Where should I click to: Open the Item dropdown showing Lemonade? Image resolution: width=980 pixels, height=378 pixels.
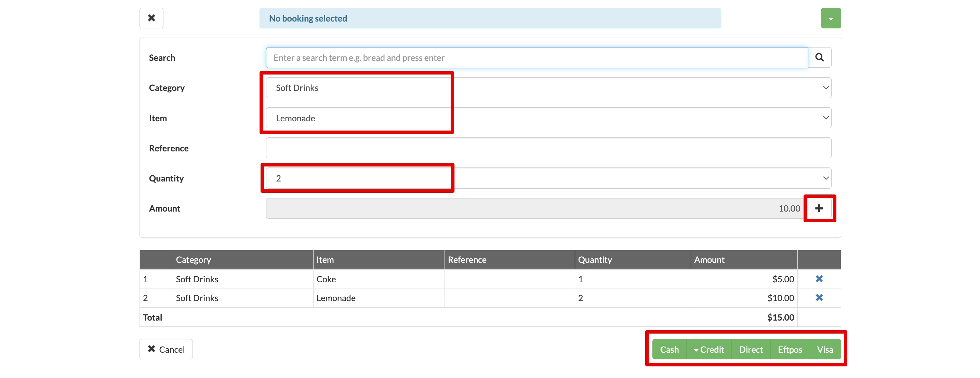(548, 118)
